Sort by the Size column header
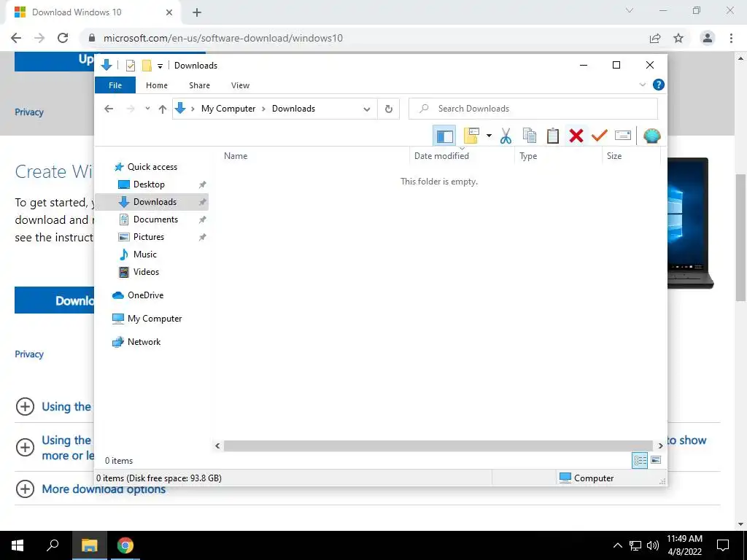747x560 pixels. [x=614, y=156]
